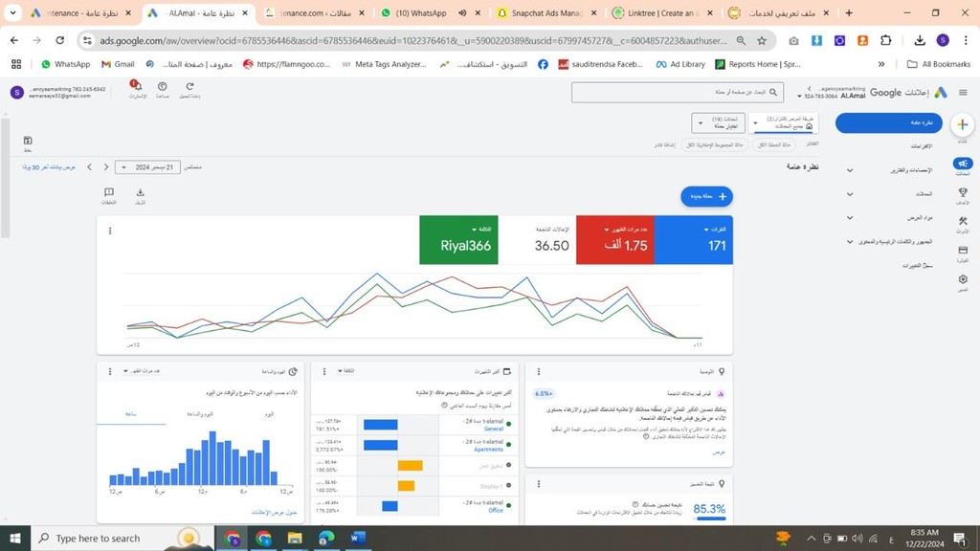Viewport: 980px width, 551px height.
Task: Click Add filter text
Action: (x=665, y=145)
